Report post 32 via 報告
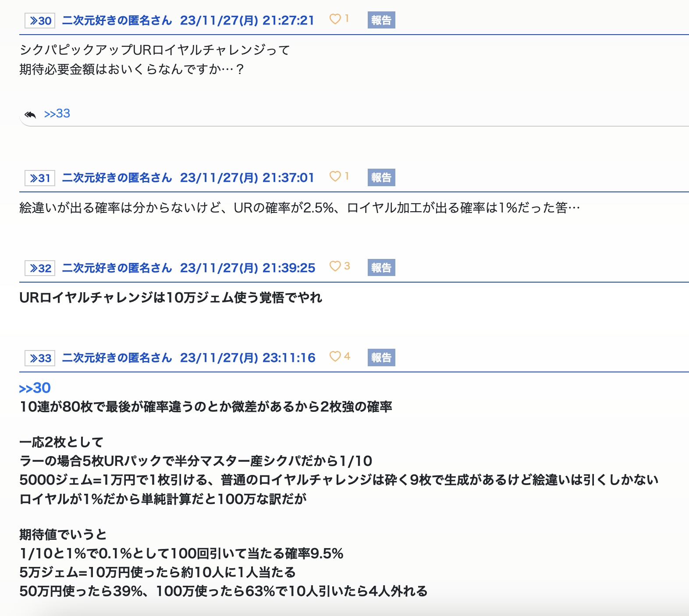This screenshot has height=616, width=689. coord(381,268)
